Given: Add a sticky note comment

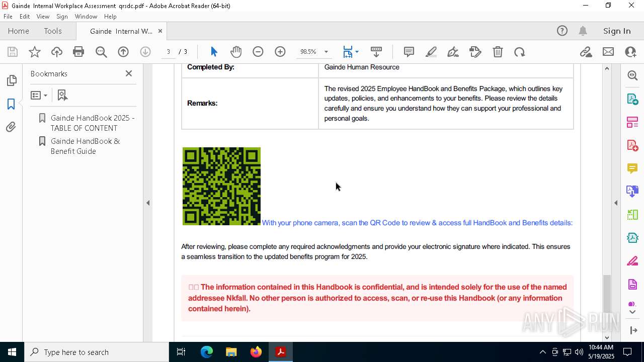Looking at the screenshot, I should click(409, 52).
